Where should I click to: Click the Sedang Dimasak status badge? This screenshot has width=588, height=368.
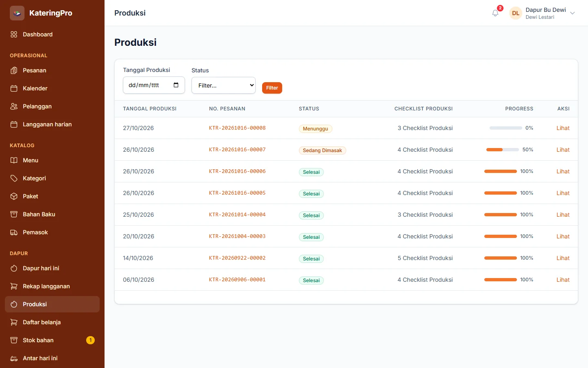point(322,150)
